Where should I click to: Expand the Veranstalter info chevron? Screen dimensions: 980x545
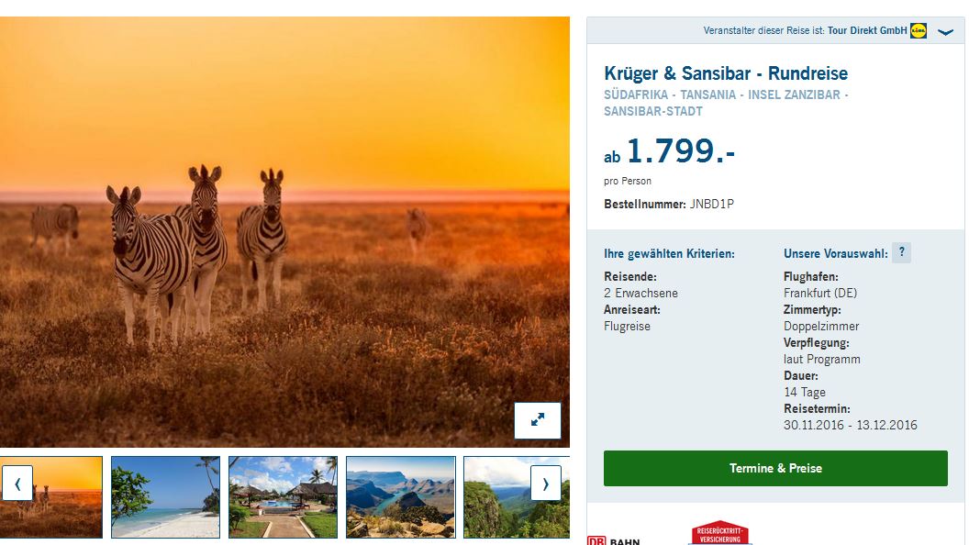pyautogui.click(x=946, y=32)
